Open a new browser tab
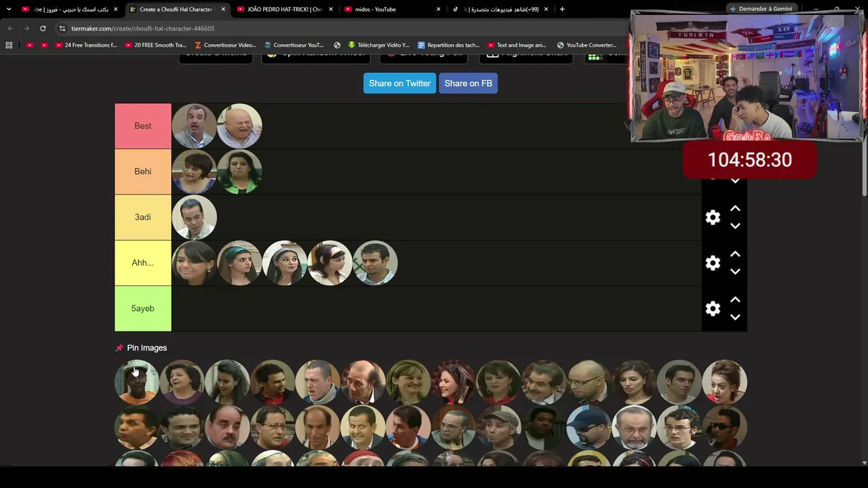This screenshot has width=868, height=488. [x=562, y=9]
